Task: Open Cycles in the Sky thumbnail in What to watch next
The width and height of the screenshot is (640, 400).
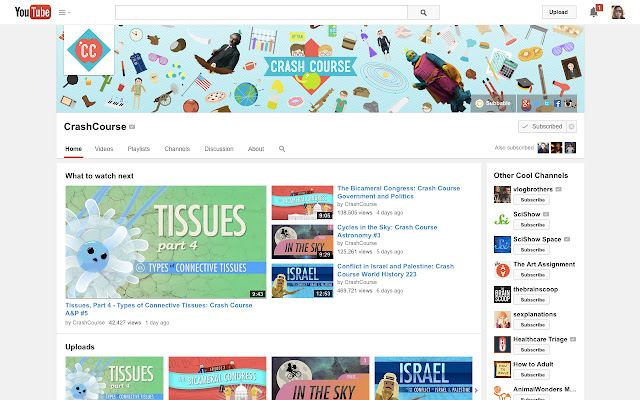Action: point(302,242)
